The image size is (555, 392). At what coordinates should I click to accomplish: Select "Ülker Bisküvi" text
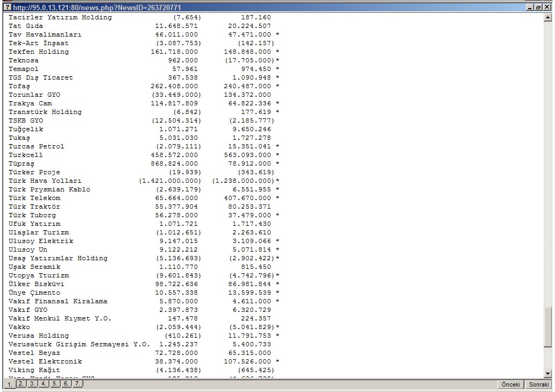[x=37, y=284]
